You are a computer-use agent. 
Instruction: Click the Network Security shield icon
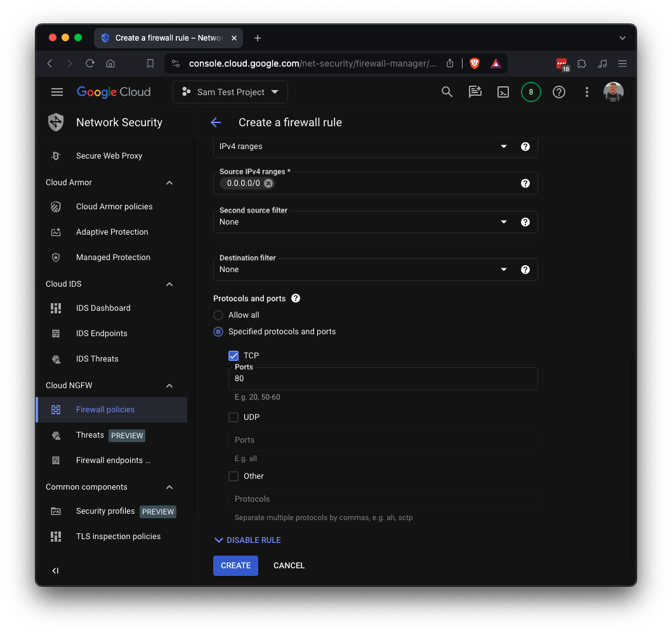(x=56, y=122)
